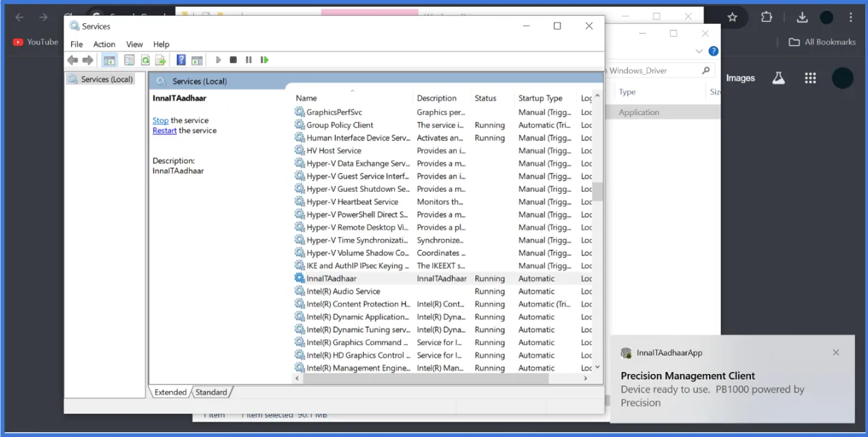Toggle the Show/Hide Action Pane toolbar icon

tap(197, 60)
